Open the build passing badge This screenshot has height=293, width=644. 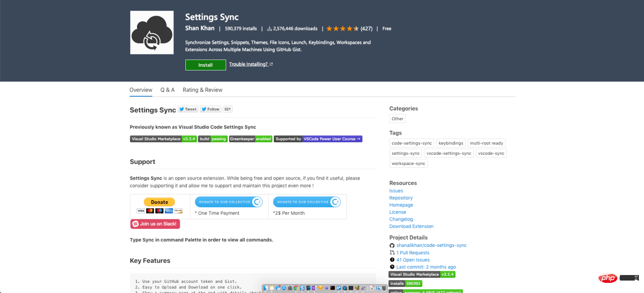click(x=213, y=139)
